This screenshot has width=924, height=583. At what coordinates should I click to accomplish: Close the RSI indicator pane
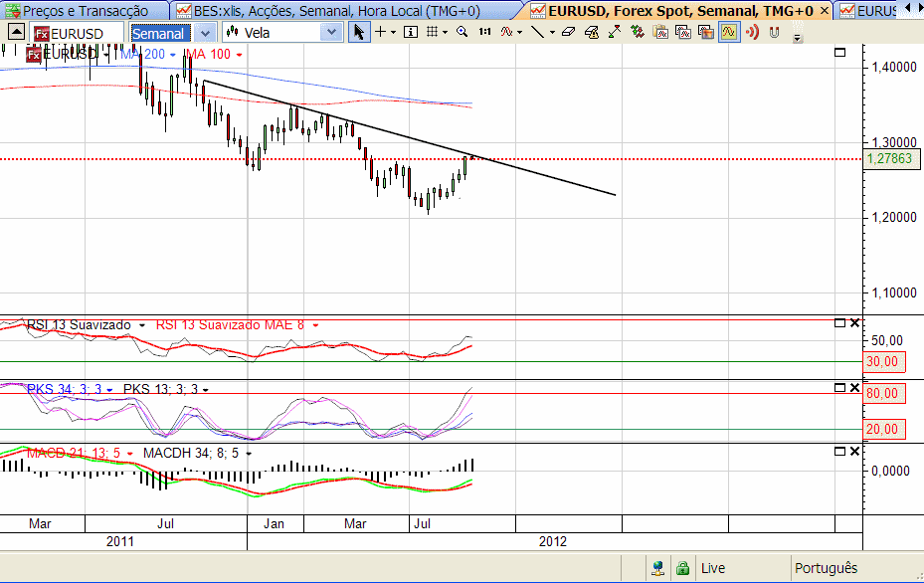(855, 323)
